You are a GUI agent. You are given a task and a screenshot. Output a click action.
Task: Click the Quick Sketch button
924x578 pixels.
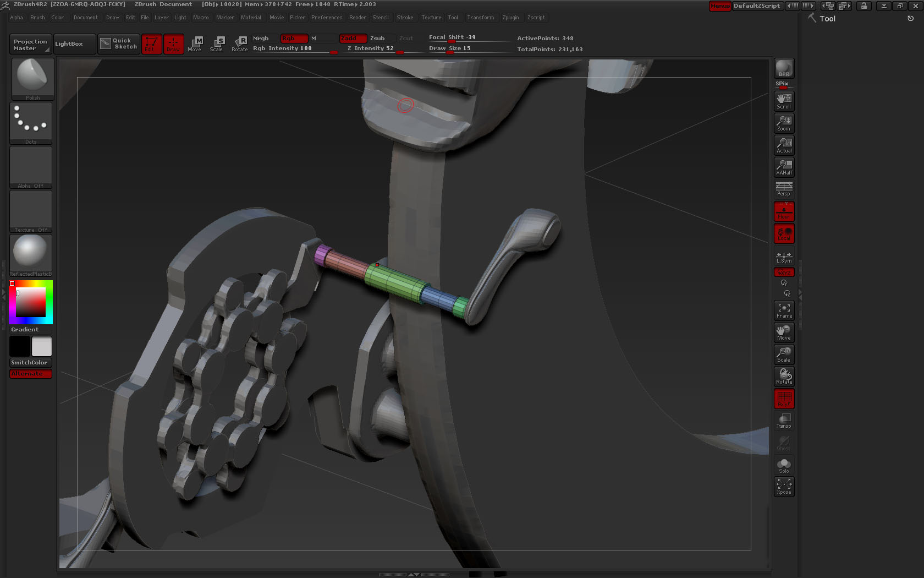(x=119, y=44)
